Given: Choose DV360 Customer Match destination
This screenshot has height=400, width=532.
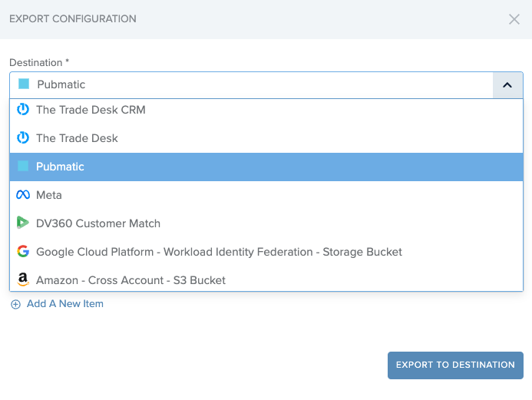Looking at the screenshot, I should (x=266, y=223).
